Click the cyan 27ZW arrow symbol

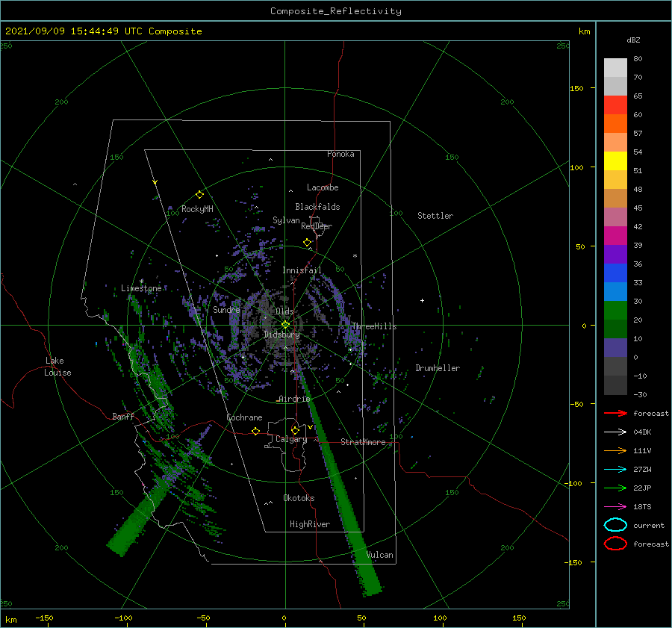(615, 470)
